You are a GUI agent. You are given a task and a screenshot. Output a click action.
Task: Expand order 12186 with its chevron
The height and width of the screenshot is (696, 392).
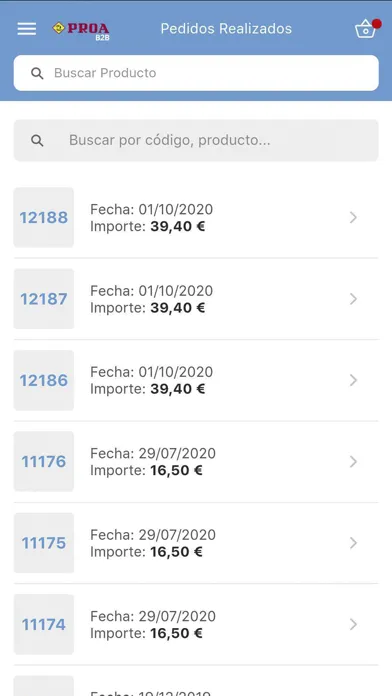coord(353,380)
